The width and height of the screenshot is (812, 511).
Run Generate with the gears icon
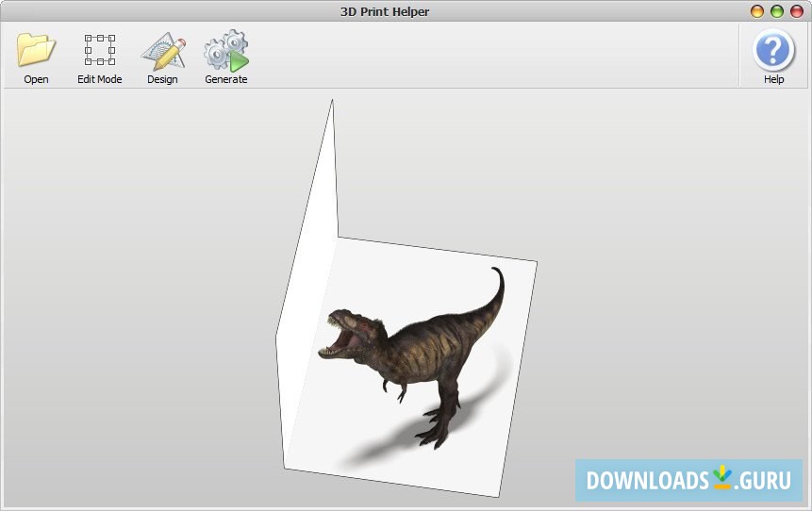(x=225, y=57)
